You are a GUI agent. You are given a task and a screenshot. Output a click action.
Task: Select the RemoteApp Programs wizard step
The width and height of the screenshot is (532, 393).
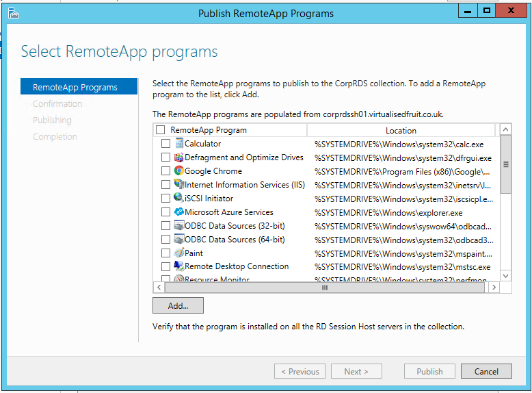(x=75, y=88)
